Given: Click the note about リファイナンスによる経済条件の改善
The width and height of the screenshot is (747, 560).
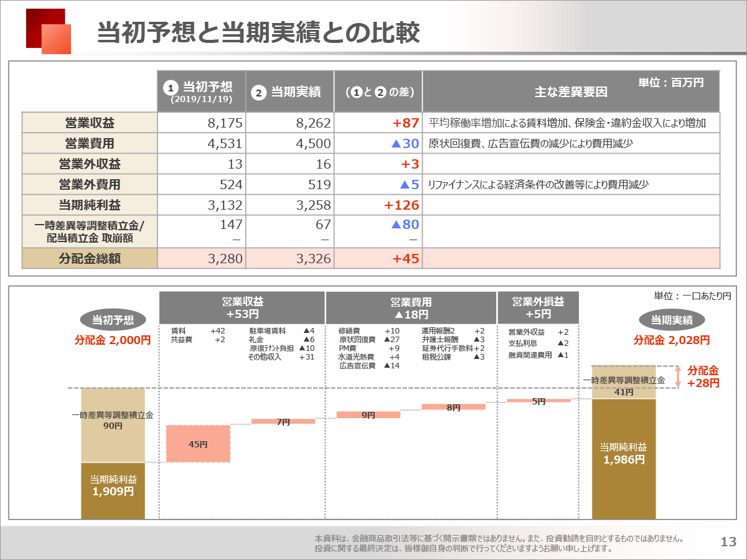Looking at the screenshot, I should (x=538, y=185).
